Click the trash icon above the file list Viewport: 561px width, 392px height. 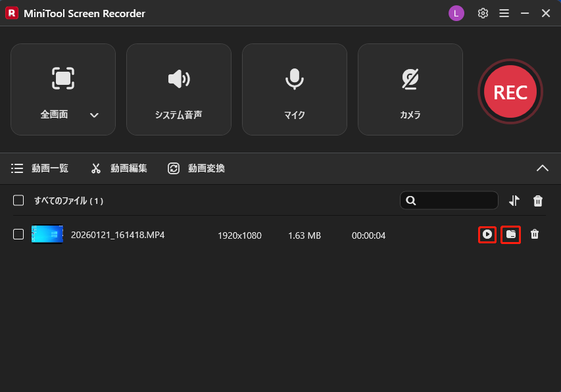(538, 201)
